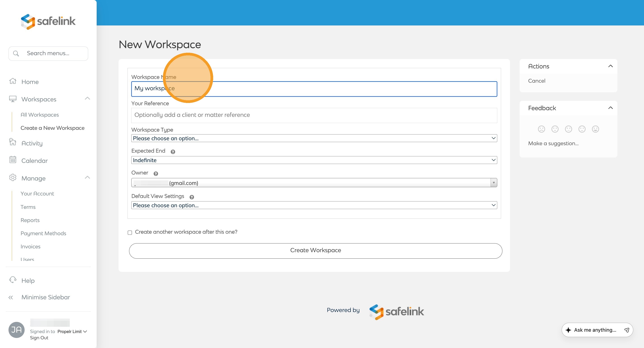Screen dimensions: 644x348
Task: Open All Workspaces menu item
Action: [40, 115]
